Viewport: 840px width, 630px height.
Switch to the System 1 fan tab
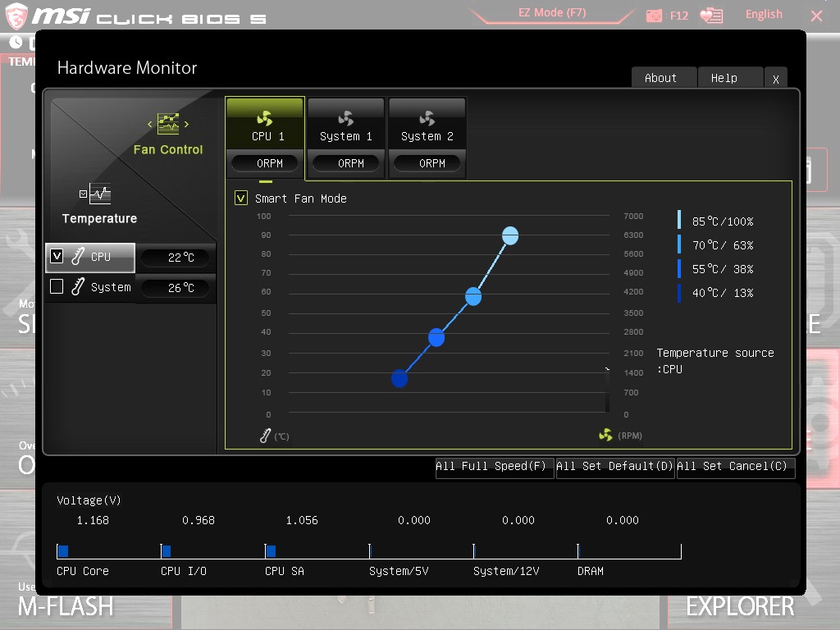(345, 136)
